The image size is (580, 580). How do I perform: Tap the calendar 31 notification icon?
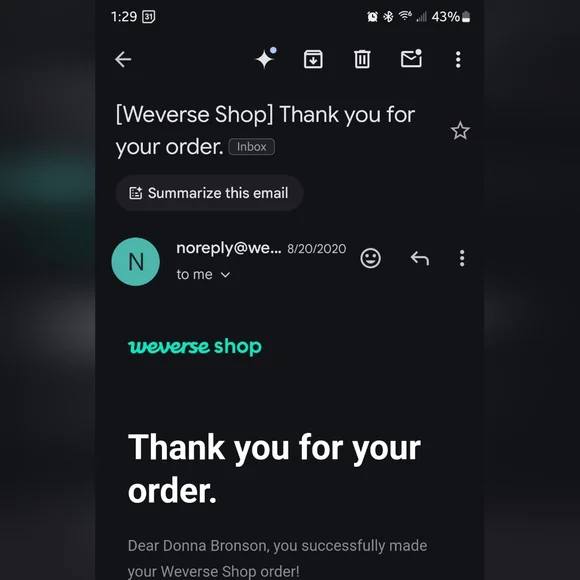pyautogui.click(x=148, y=17)
